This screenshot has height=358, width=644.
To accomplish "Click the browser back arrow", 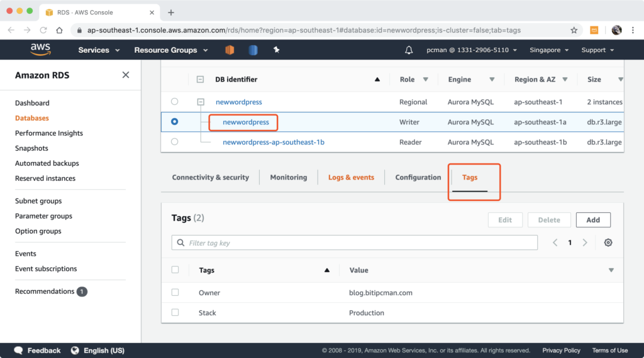I will [11, 30].
